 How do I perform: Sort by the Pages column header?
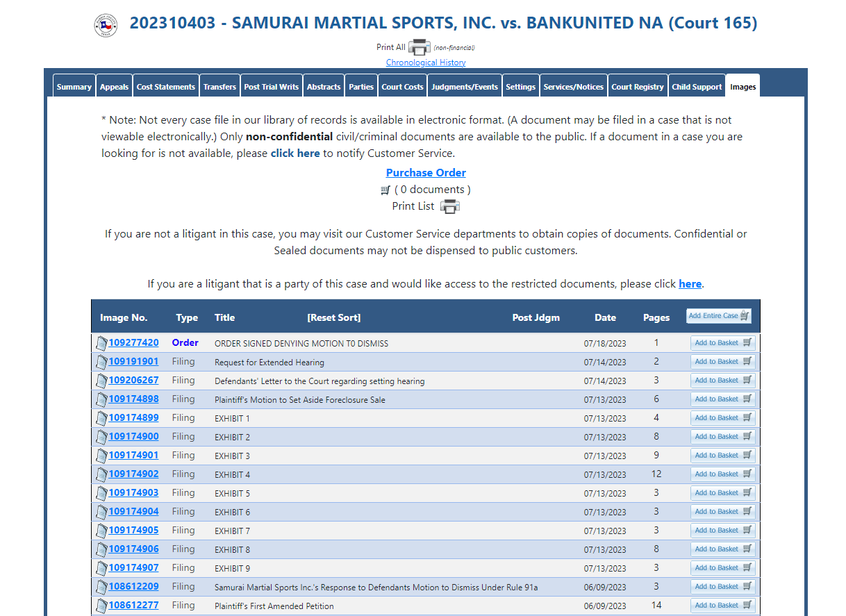click(x=656, y=317)
